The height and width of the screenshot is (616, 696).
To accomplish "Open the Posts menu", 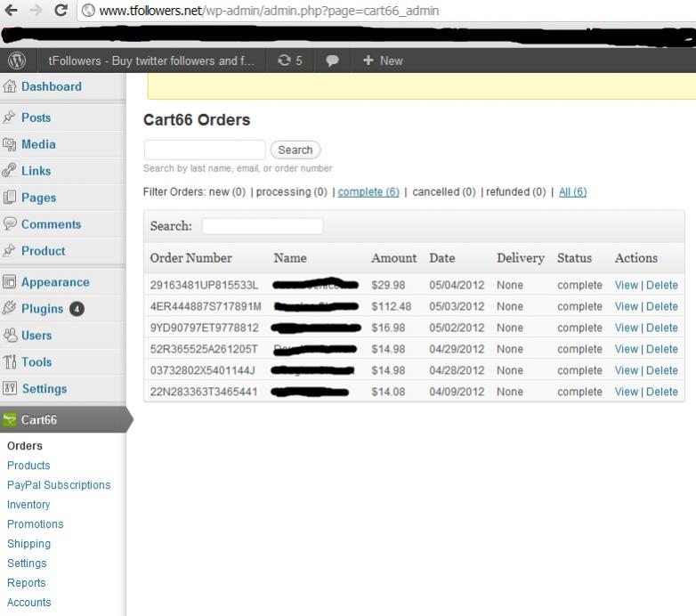I will pos(36,118).
